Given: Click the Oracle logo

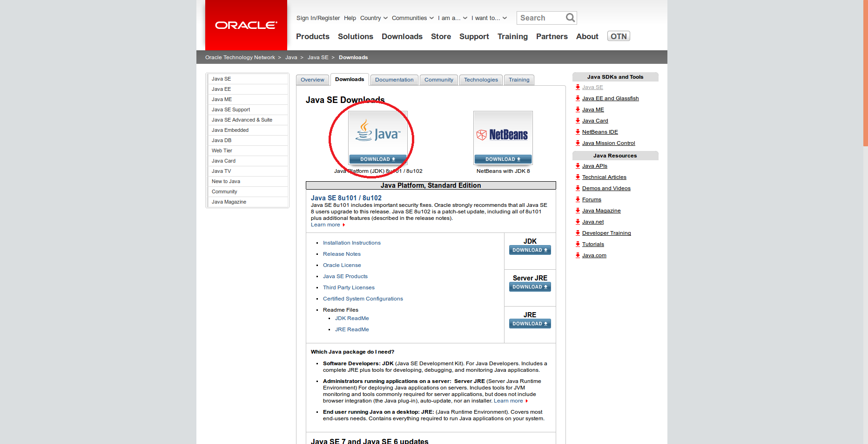Looking at the screenshot, I should pos(246,25).
